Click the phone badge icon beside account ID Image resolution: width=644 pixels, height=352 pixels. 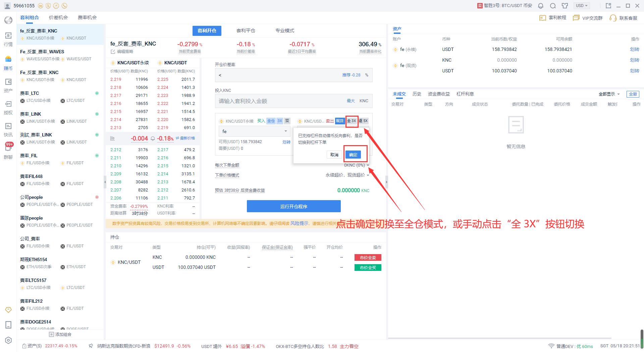click(64, 6)
